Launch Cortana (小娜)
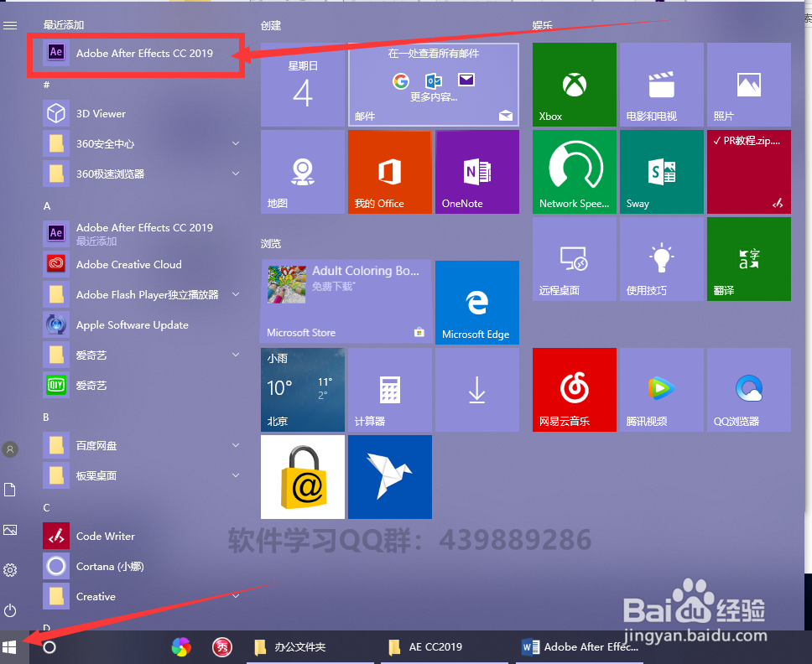 [142, 566]
